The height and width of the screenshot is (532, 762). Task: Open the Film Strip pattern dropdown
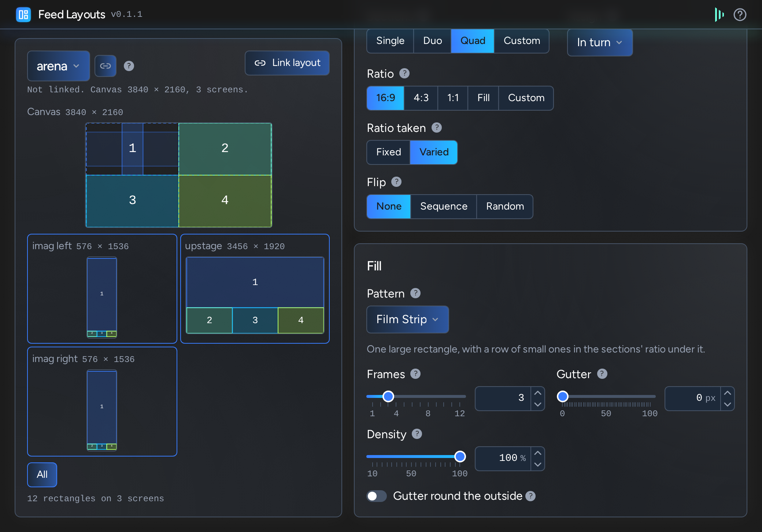408,319
